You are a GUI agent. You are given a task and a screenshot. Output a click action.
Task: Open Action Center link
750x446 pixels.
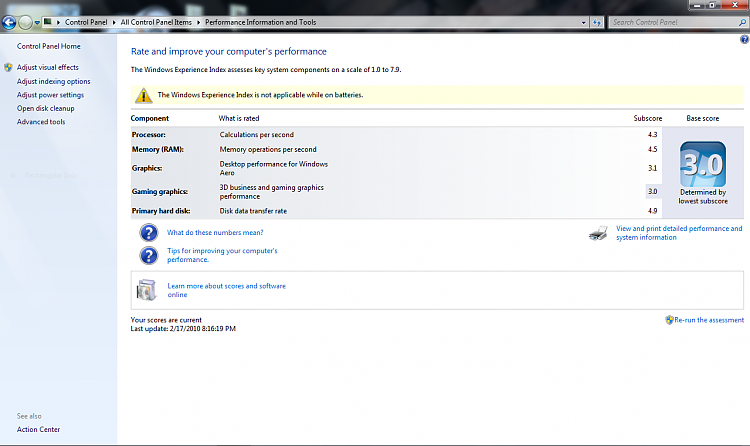tap(38, 429)
